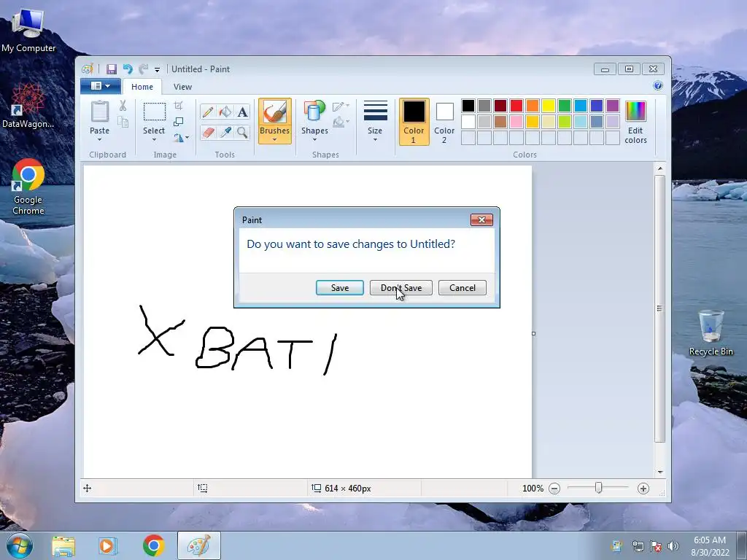
Task: Select the Text tool
Action: [x=242, y=112]
